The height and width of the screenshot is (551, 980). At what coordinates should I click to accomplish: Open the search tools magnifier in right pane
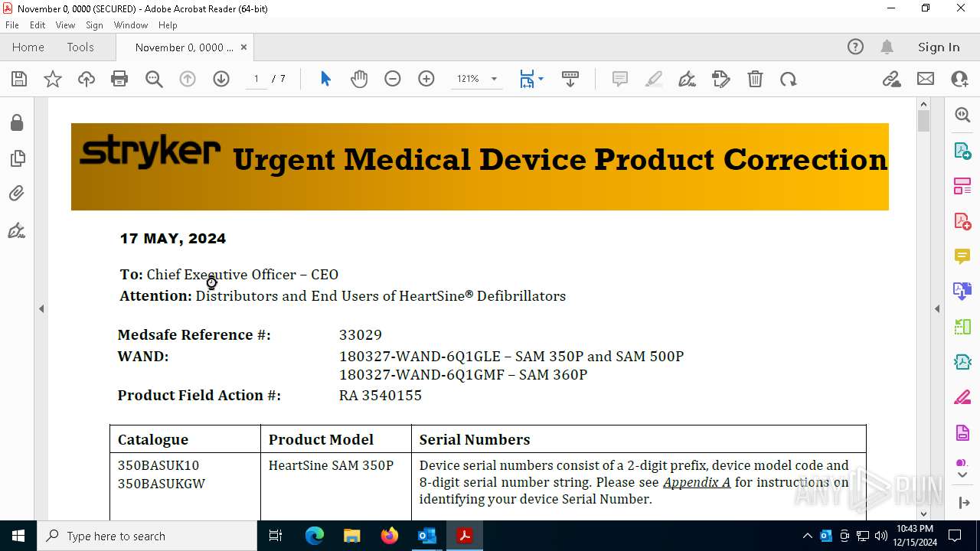coord(962,115)
